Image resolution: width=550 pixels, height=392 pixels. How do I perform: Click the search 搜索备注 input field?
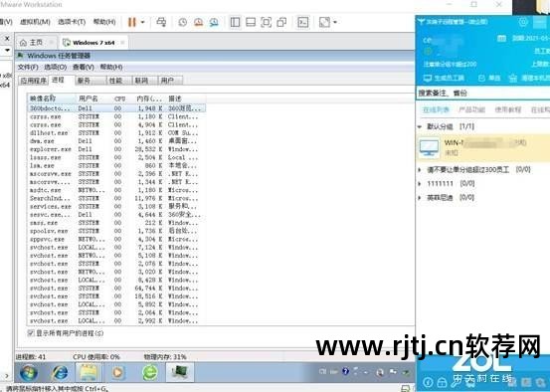tap(482, 94)
